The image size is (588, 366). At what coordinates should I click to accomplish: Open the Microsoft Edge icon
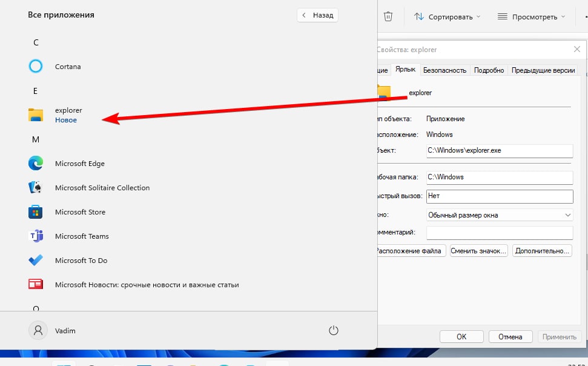pos(36,163)
